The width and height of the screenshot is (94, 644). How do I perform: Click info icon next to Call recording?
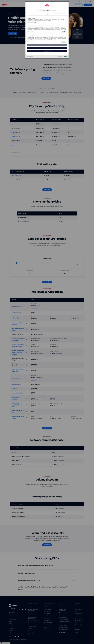pyautogui.click(x=20, y=318)
